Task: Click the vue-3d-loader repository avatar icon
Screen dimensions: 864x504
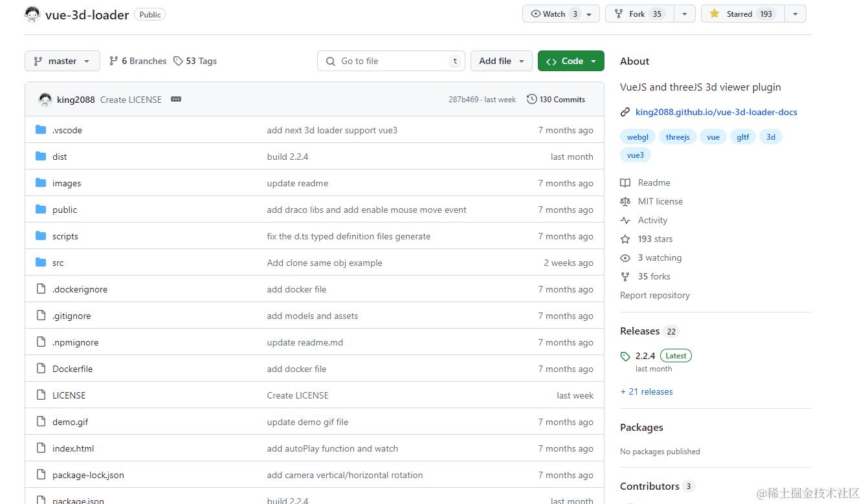Action: 32,14
